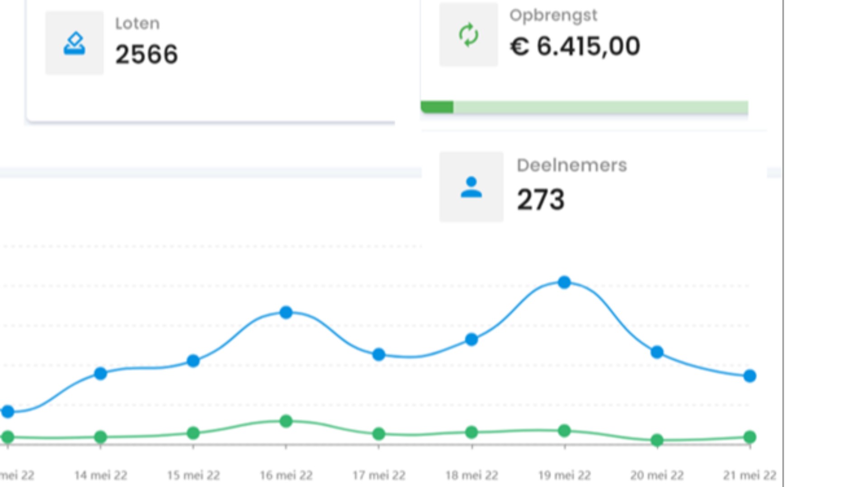This screenshot has width=868, height=487.
Task: Select green data point for 16 mei 22
Action: click(286, 421)
